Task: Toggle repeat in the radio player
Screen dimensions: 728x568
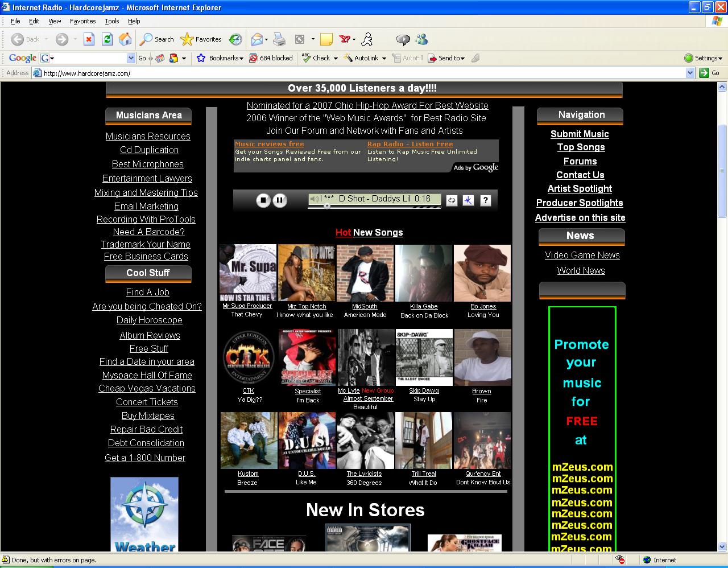Action: tap(452, 200)
